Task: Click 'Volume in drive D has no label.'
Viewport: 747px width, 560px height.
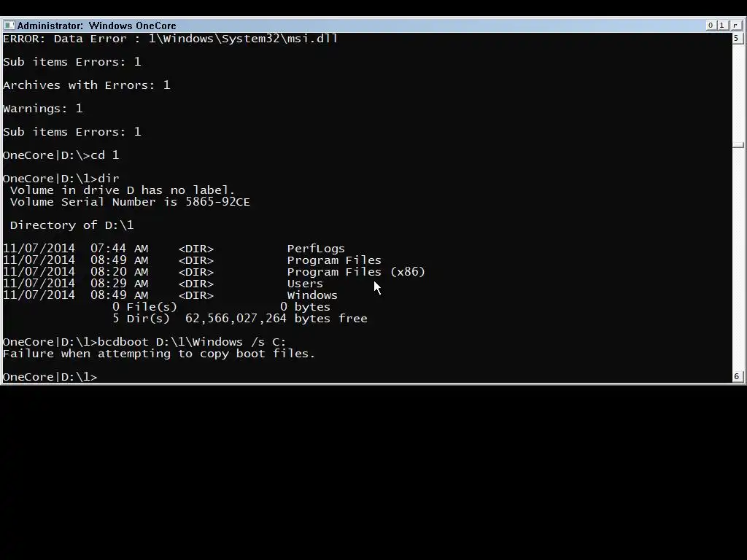Action: click(x=123, y=190)
